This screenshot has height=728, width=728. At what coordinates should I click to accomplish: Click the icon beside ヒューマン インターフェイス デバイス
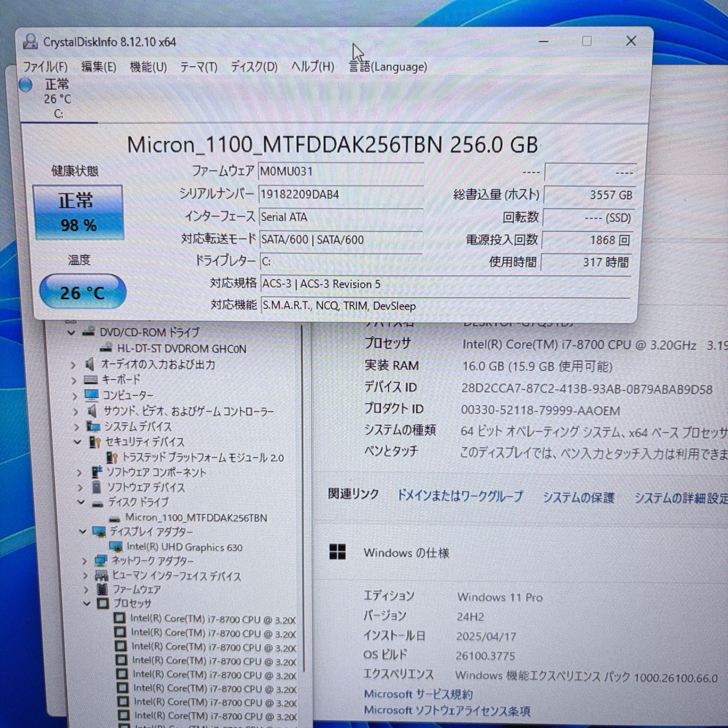pos(102,576)
